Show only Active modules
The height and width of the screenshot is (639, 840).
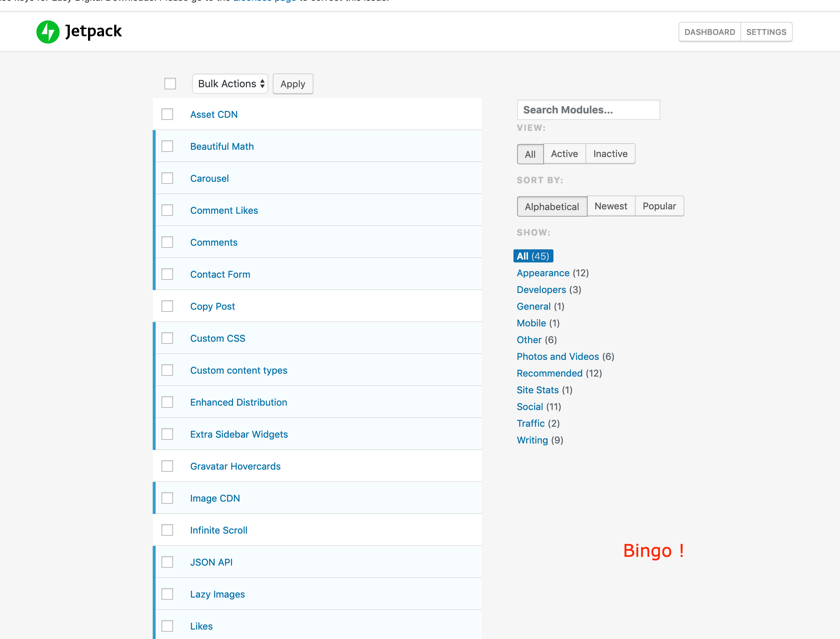click(x=564, y=154)
